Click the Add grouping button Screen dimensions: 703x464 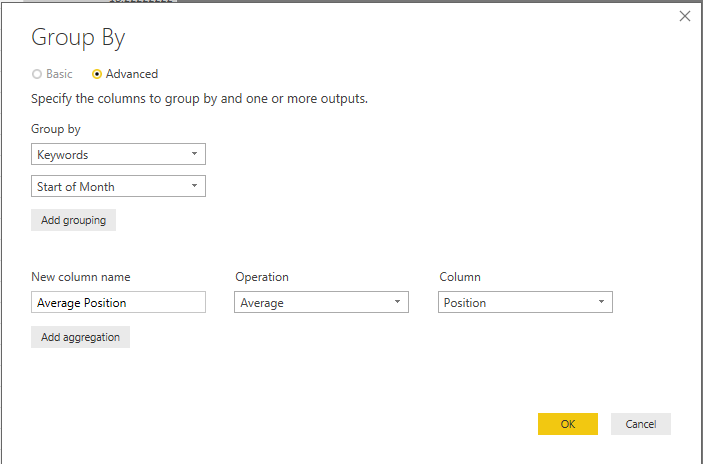(x=74, y=220)
